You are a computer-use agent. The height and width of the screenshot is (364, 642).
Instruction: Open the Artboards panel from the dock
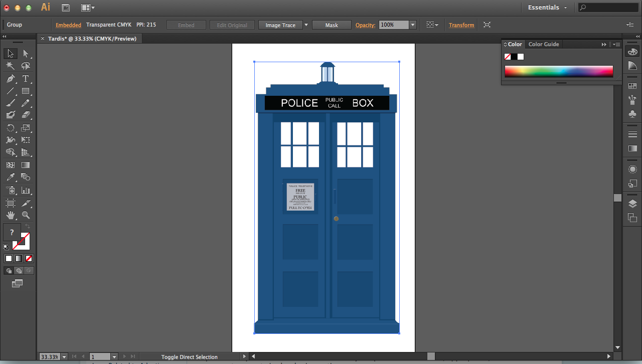tap(632, 218)
